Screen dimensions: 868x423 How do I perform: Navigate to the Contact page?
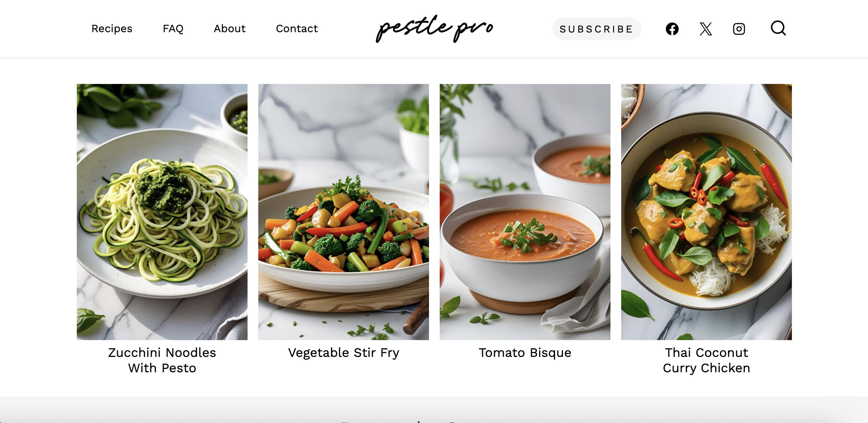tap(296, 29)
